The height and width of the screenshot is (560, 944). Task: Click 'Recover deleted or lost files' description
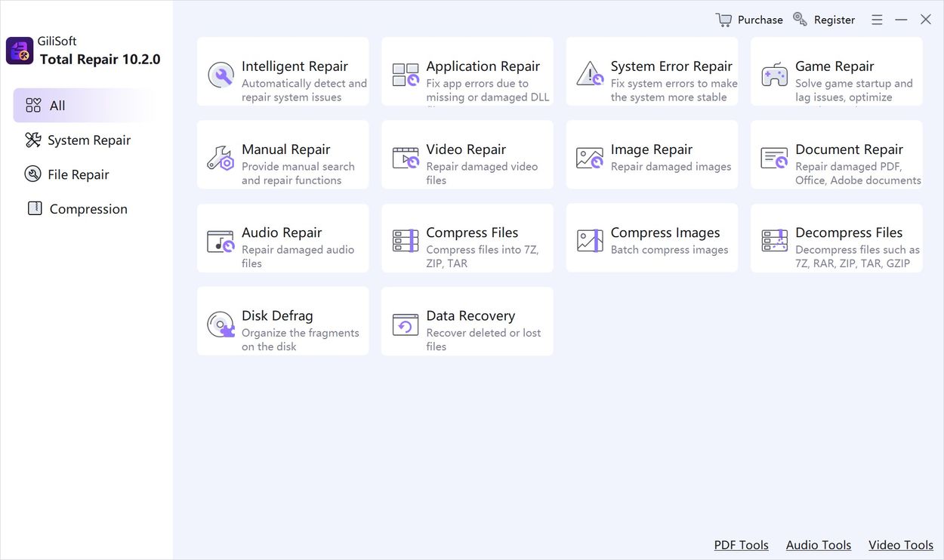pyautogui.click(x=483, y=340)
